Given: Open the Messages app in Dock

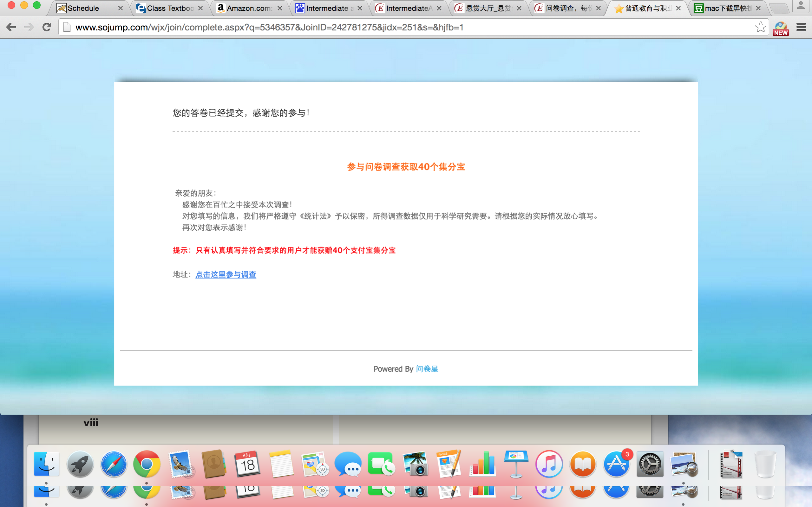Looking at the screenshot, I should tap(348, 464).
